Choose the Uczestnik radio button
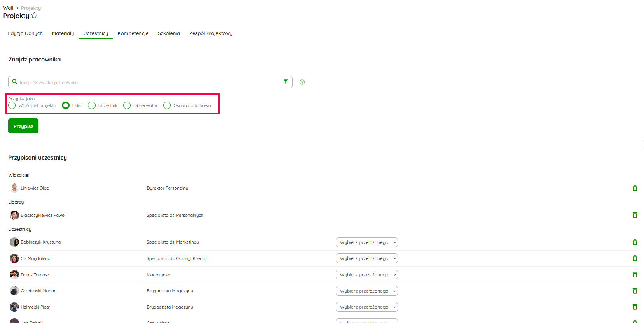Viewport: 644px width, 323px height. [x=92, y=105]
